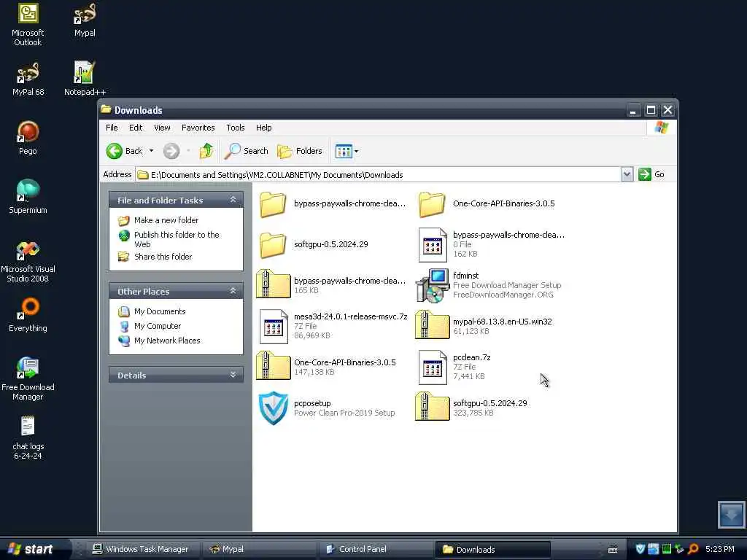Collapse the File and Folder Tasks panel

tap(233, 200)
